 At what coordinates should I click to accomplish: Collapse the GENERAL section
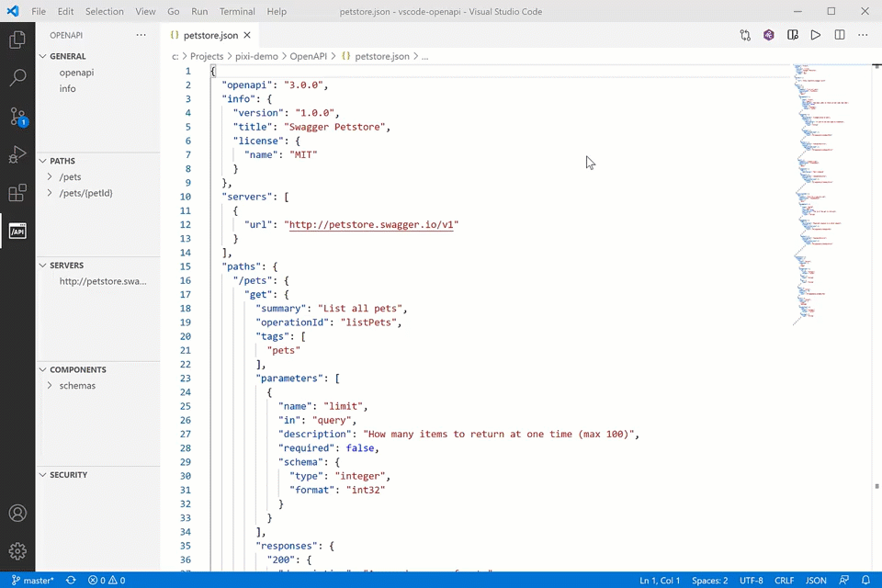43,56
